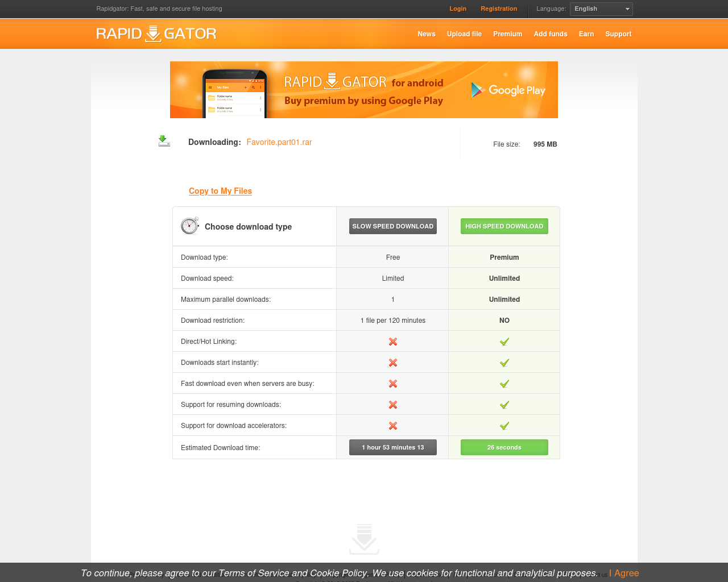Click red cross in download accelerators row

(393, 426)
